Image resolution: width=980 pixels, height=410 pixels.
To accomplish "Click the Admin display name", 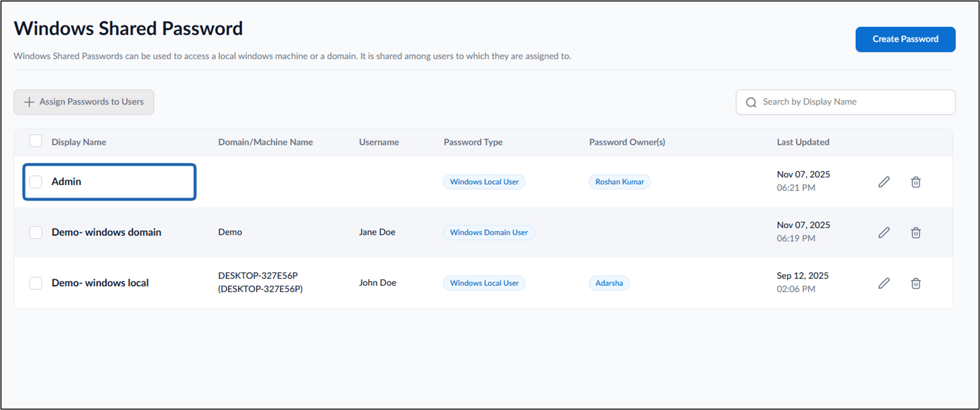I will (x=66, y=182).
